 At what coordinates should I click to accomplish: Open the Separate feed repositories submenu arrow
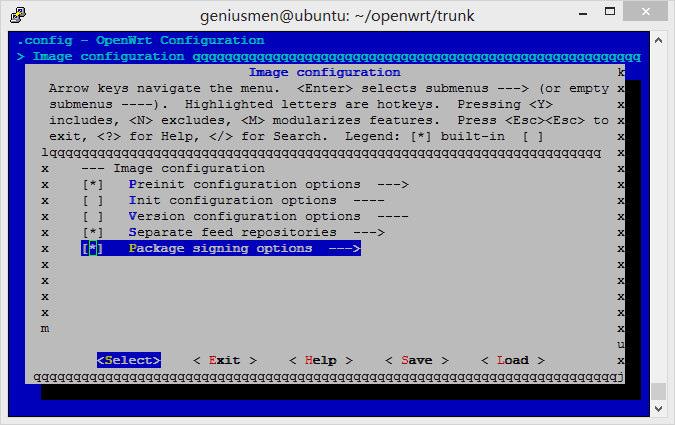[368, 233]
